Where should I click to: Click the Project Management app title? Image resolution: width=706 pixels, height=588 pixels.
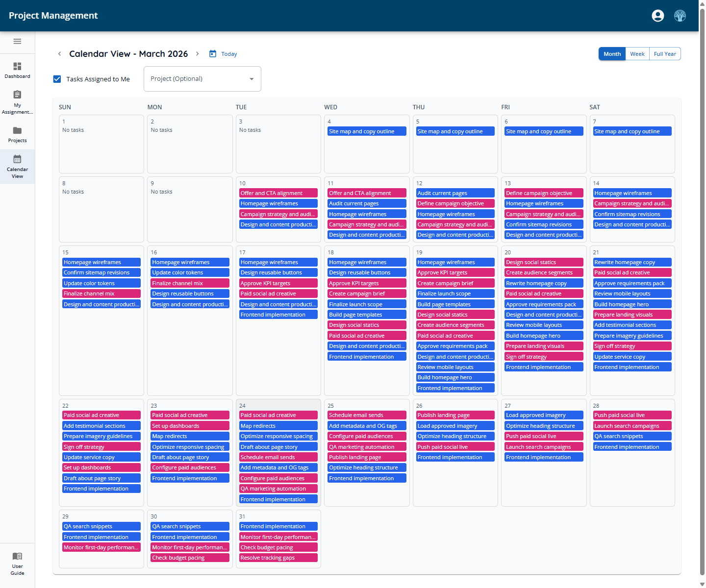click(53, 16)
